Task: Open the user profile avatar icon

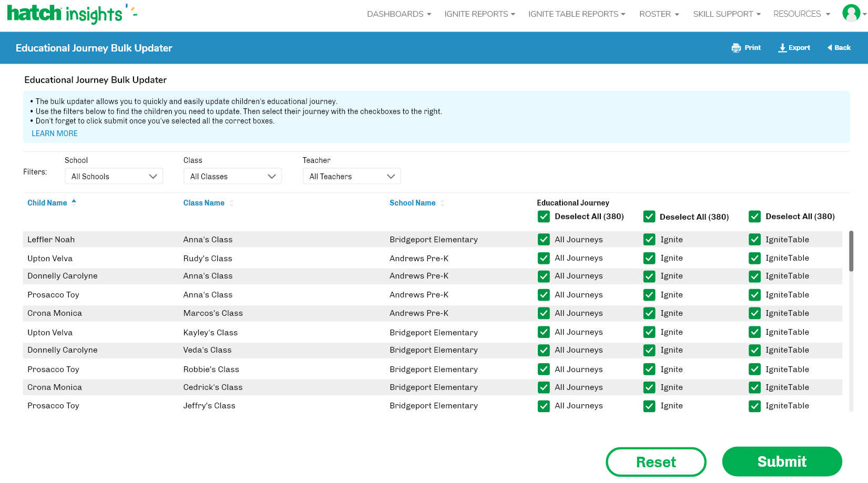Action: pyautogui.click(x=851, y=13)
